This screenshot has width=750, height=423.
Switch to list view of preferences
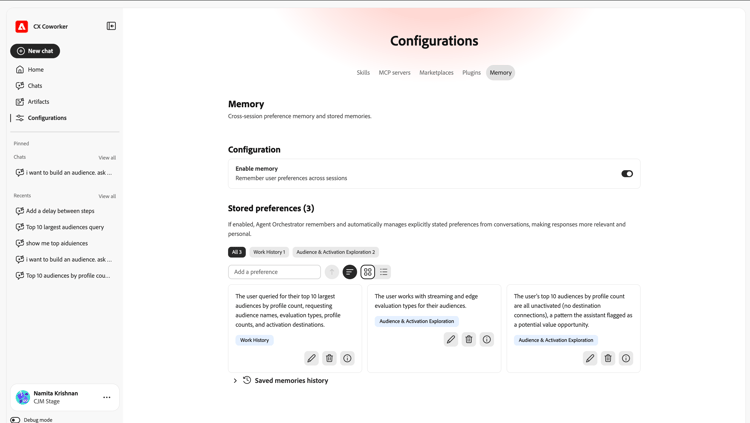[384, 272]
